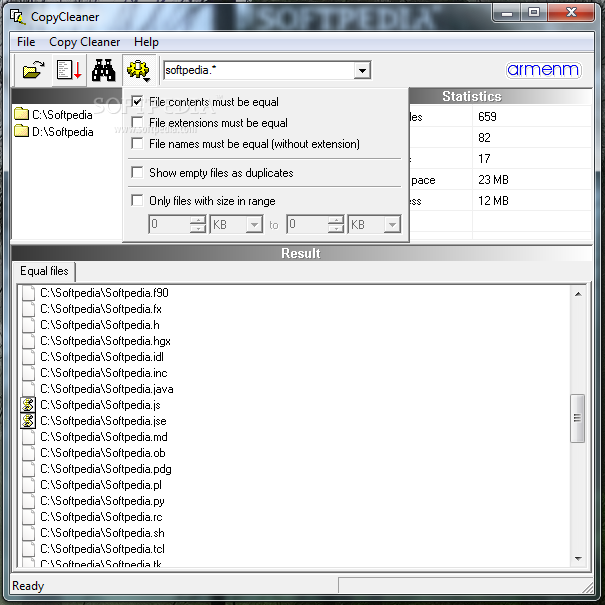
Task: Minimize the CopyCleaner window
Action: coord(507,13)
